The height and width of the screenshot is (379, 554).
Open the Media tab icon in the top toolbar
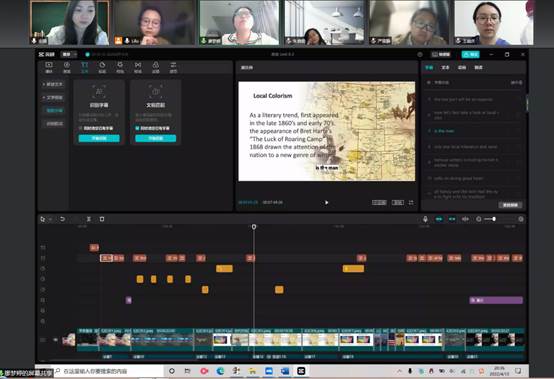pyautogui.click(x=49, y=67)
